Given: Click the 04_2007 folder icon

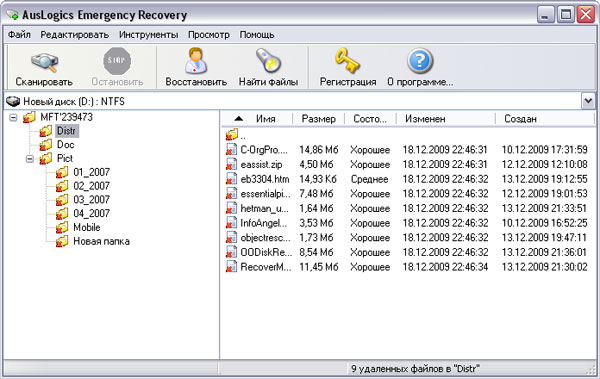Looking at the screenshot, I should click(62, 213).
